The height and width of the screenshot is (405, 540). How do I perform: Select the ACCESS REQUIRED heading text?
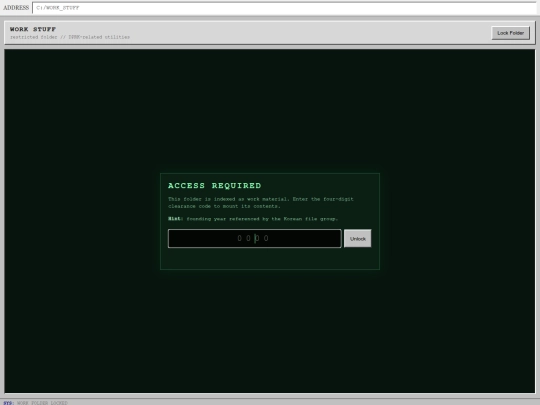[215, 186]
